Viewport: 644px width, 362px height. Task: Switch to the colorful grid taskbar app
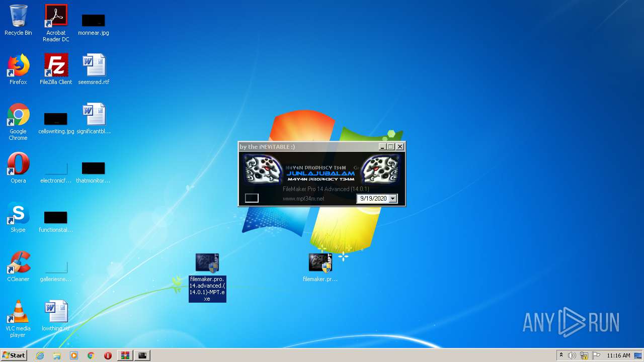[x=125, y=355]
